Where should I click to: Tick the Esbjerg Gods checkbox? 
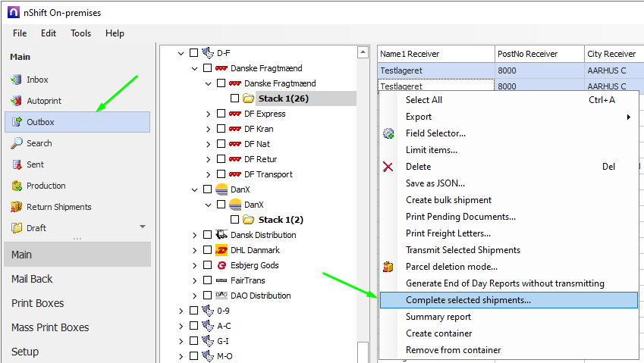(x=207, y=265)
